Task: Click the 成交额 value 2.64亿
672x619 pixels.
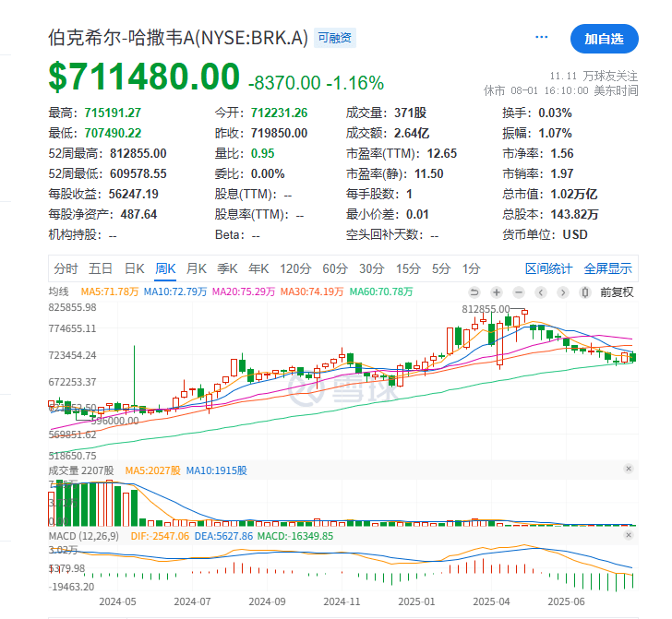Action: (x=412, y=133)
